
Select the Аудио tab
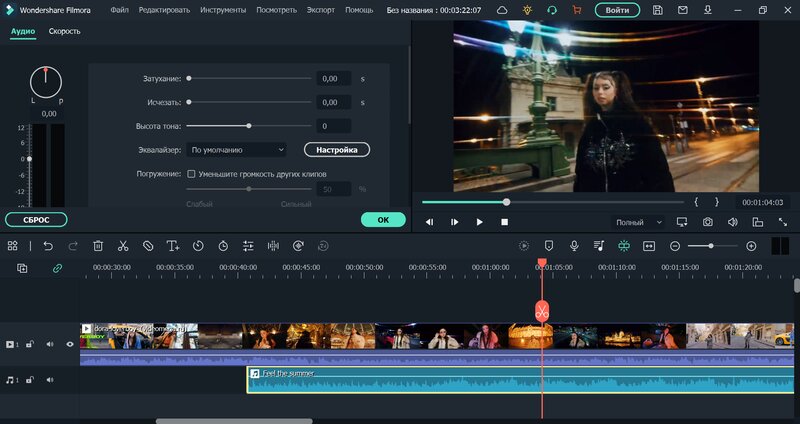[23, 31]
